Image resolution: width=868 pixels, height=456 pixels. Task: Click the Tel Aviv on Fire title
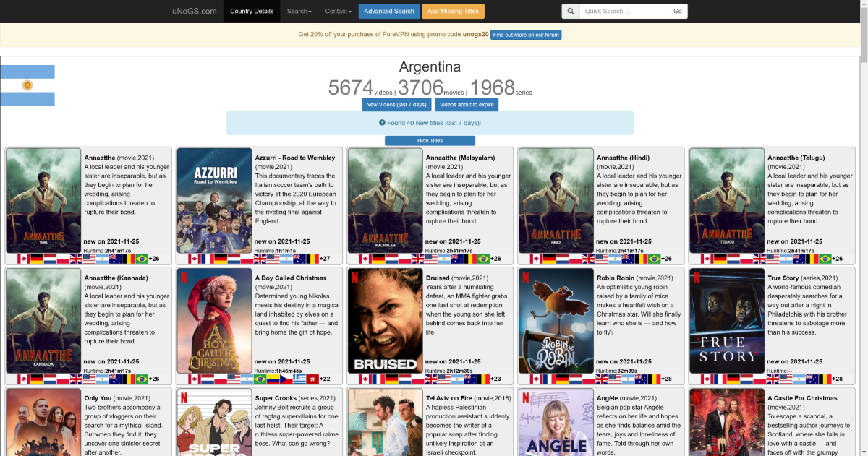pyautogui.click(x=449, y=398)
